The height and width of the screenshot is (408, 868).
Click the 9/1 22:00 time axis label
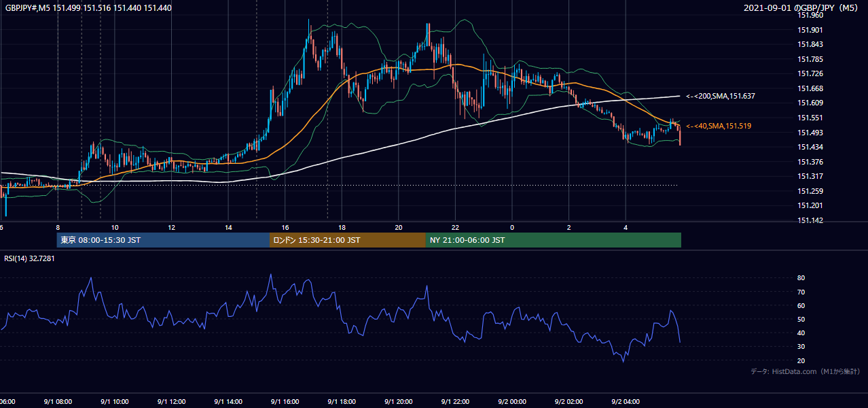point(455,402)
